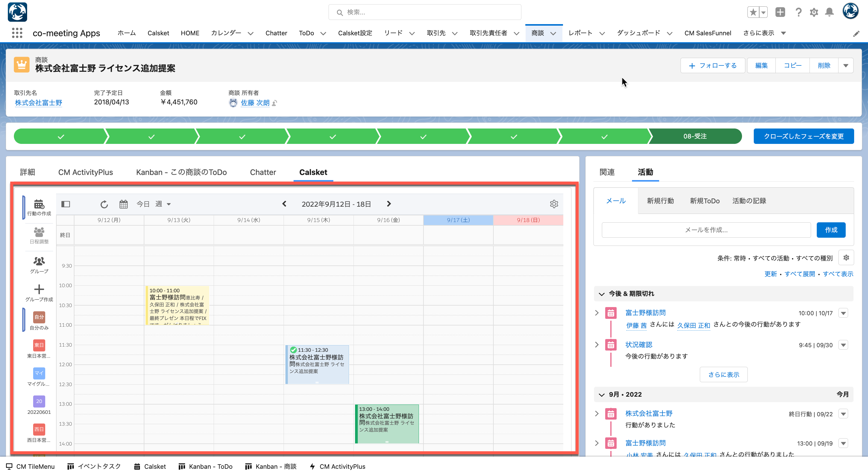868x476 pixels.
Task: Click the global search field
Action: [425, 12]
